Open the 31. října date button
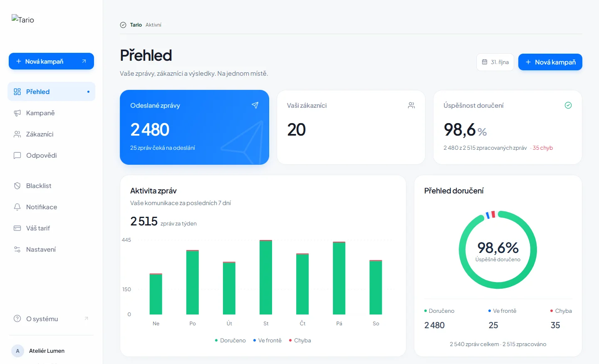 click(x=495, y=62)
